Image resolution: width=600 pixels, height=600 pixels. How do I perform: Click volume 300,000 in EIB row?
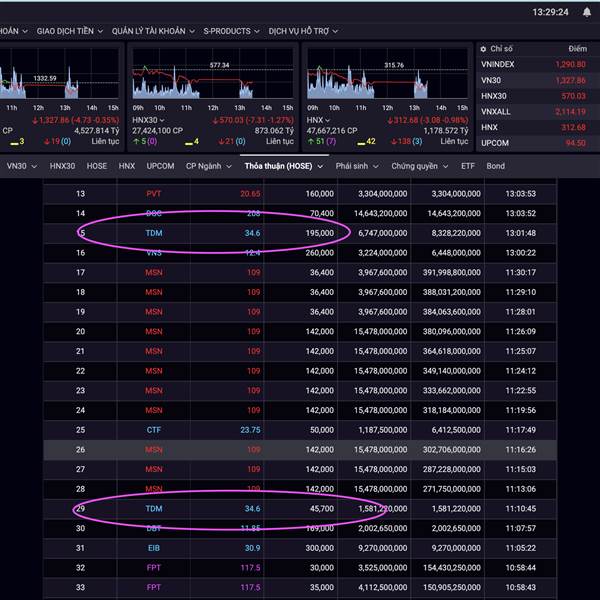point(320,548)
